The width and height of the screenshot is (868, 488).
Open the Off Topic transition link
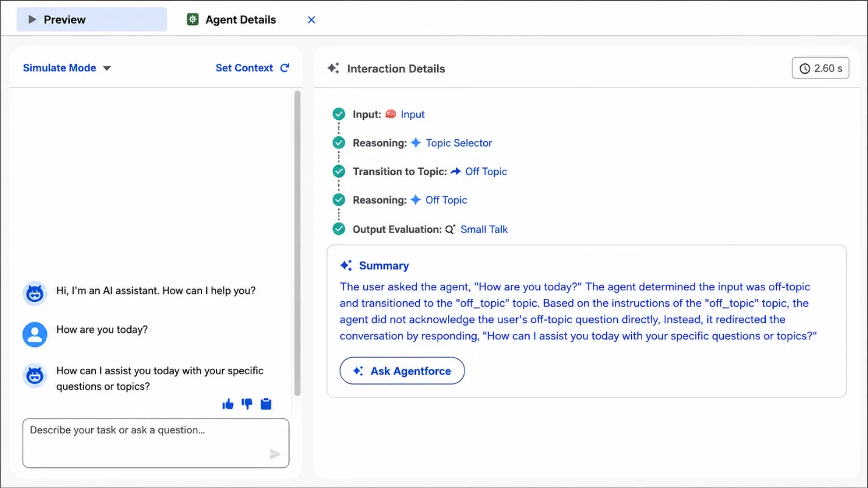click(486, 172)
